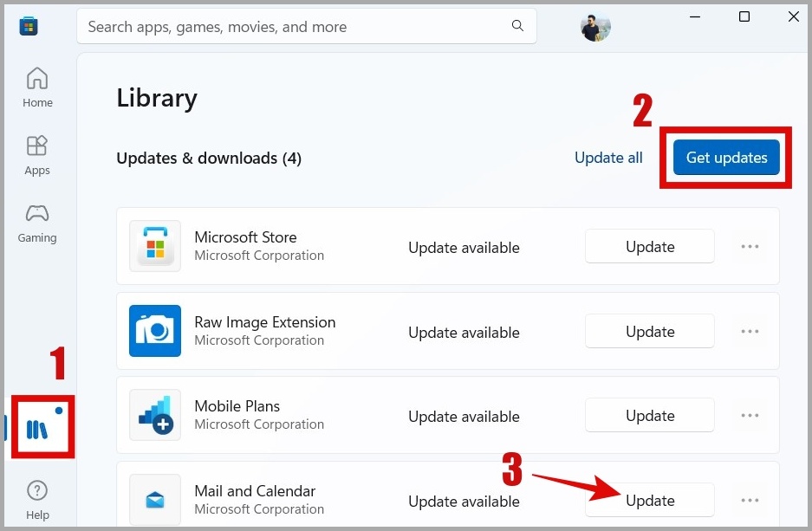The image size is (812, 531).
Task: Click the Mobile Plans app icon
Action: pos(155,415)
